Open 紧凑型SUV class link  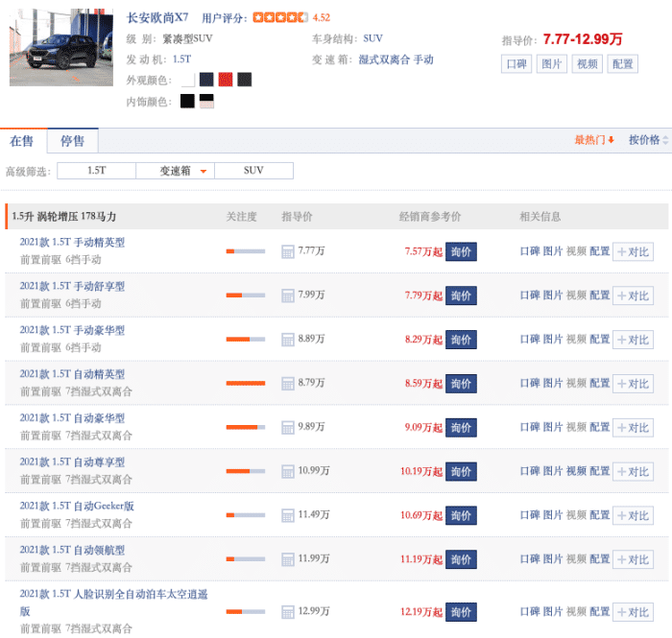[187, 38]
